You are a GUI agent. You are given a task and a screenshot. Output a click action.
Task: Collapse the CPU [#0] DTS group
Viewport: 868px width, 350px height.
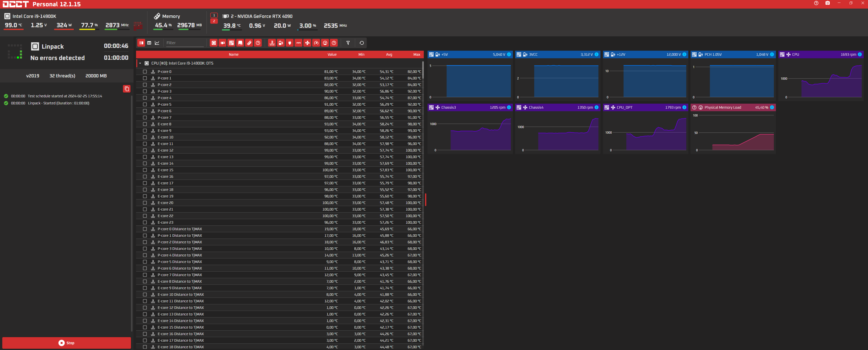[140, 63]
